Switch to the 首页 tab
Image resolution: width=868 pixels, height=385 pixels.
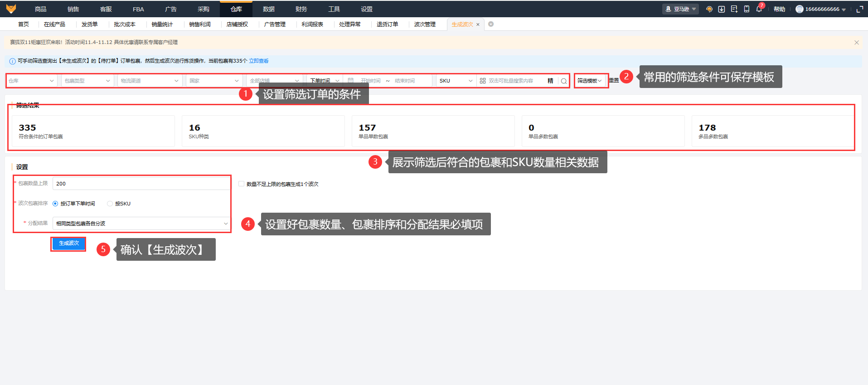(24, 24)
